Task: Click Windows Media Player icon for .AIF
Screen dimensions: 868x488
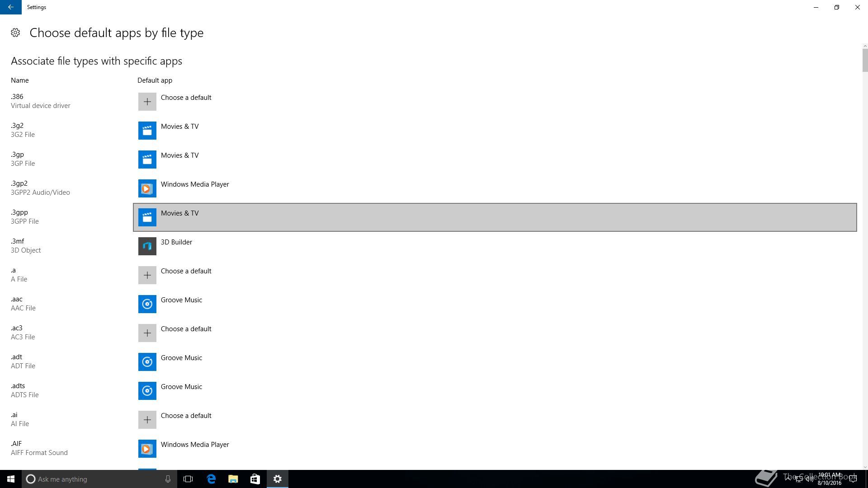Action: (x=147, y=449)
